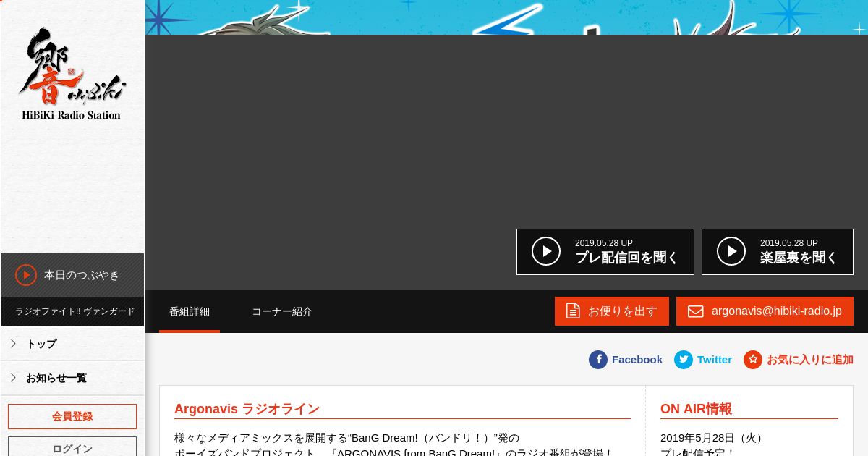Click the play icon beside 本日のつぶやき
The image size is (868, 456).
click(x=26, y=275)
